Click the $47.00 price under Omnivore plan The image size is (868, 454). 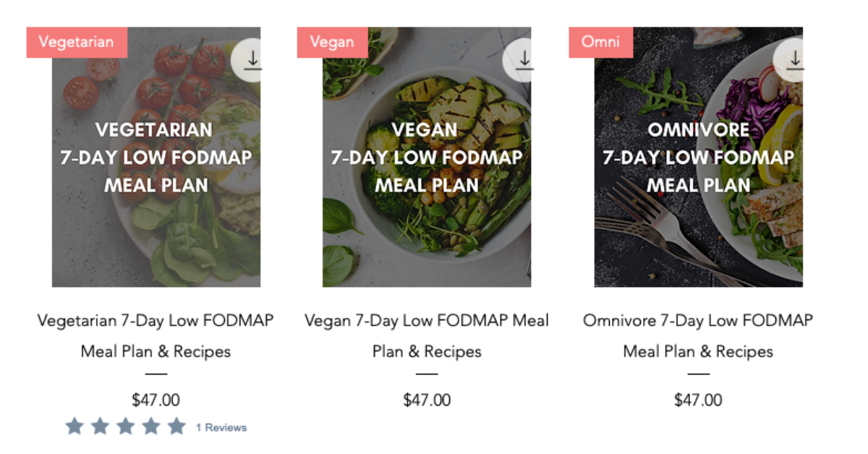698,400
